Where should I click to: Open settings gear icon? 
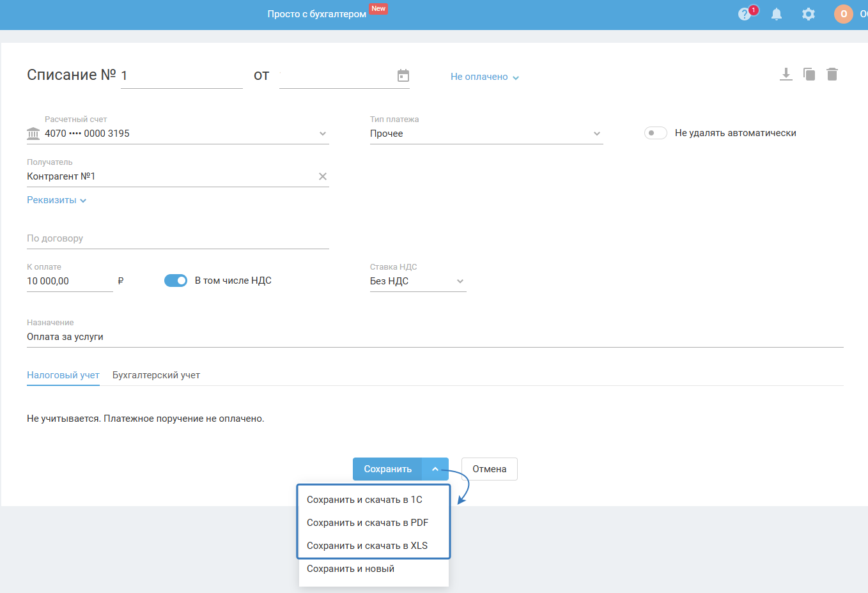[x=809, y=14]
